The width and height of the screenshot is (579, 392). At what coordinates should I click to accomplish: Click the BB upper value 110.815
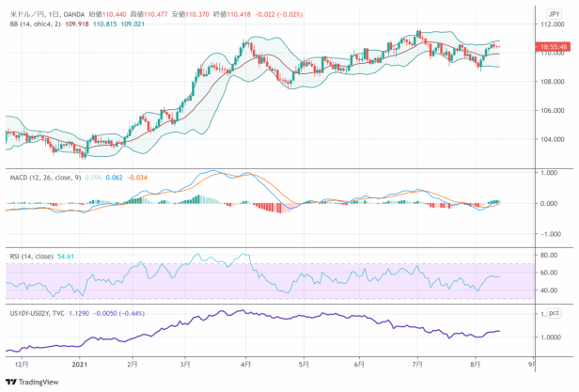(110, 24)
